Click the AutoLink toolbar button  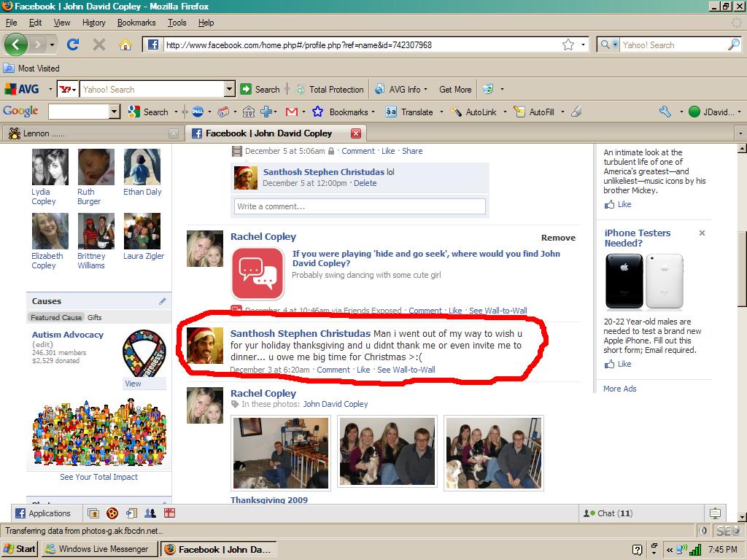[473, 112]
